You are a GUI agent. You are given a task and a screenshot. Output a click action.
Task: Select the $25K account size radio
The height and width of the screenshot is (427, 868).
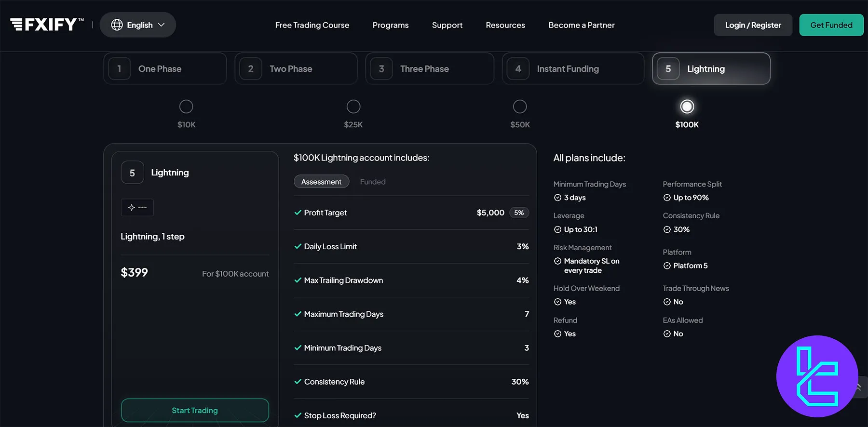353,107
